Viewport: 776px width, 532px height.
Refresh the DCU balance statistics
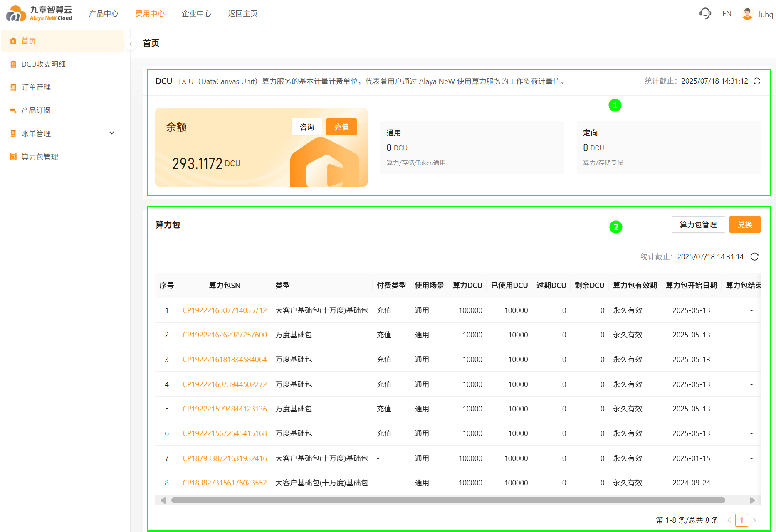(x=757, y=81)
